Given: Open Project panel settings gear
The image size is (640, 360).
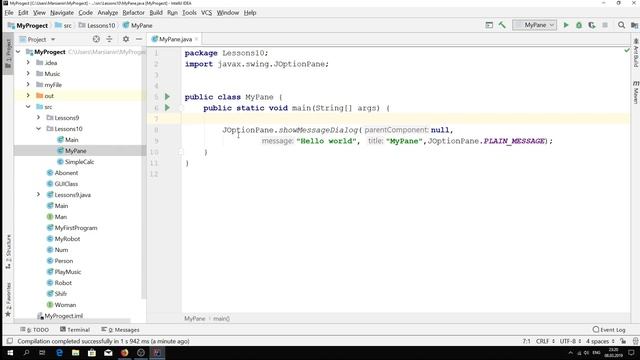Looking at the screenshot, I should click(126, 39).
